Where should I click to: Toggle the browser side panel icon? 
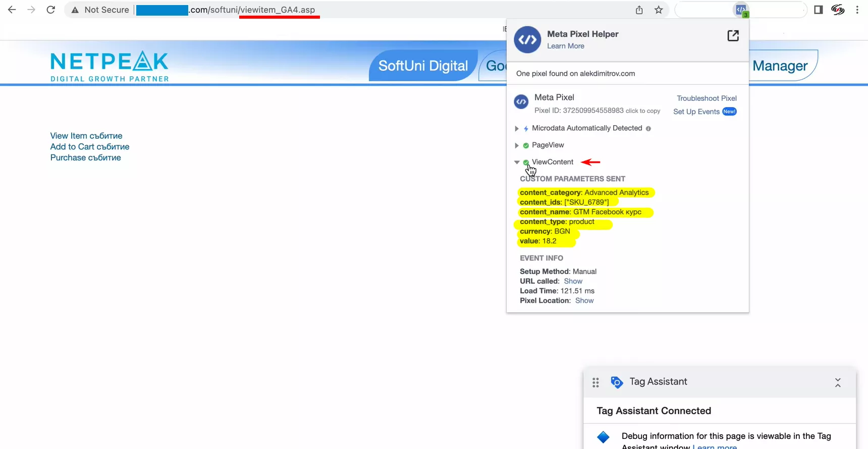(x=819, y=10)
